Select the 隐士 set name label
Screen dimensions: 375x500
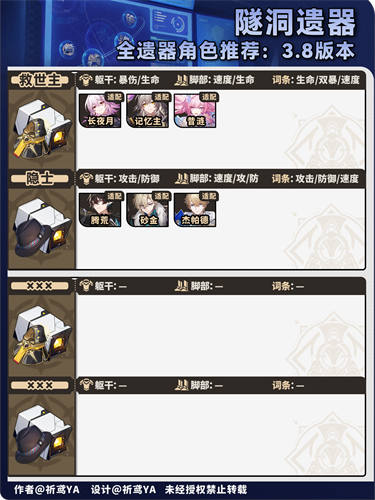pyautogui.click(x=40, y=179)
